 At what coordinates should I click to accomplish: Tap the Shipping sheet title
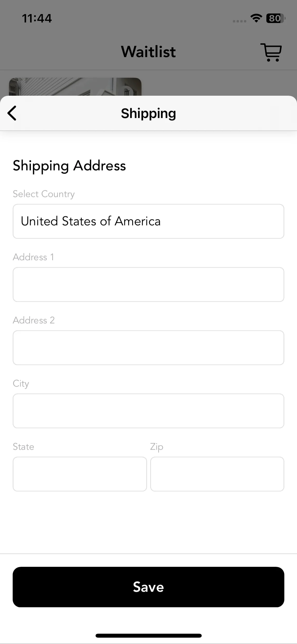pyautogui.click(x=148, y=113)
